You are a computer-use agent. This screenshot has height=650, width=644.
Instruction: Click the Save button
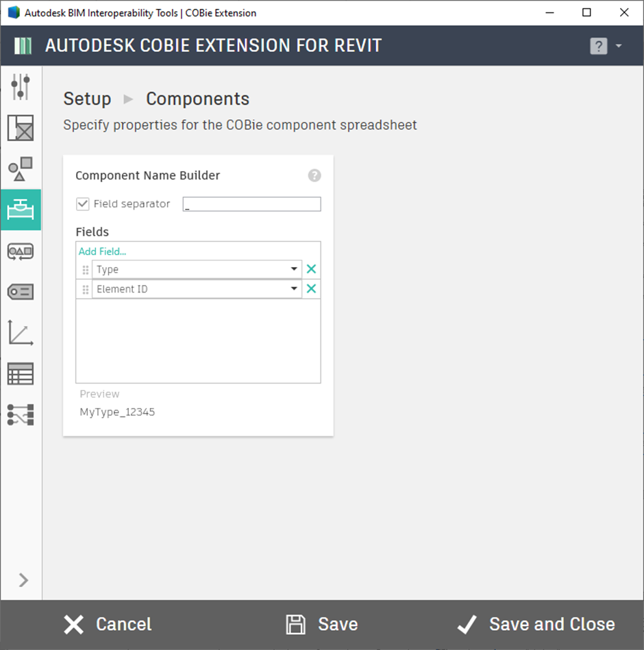click(322, 624)
